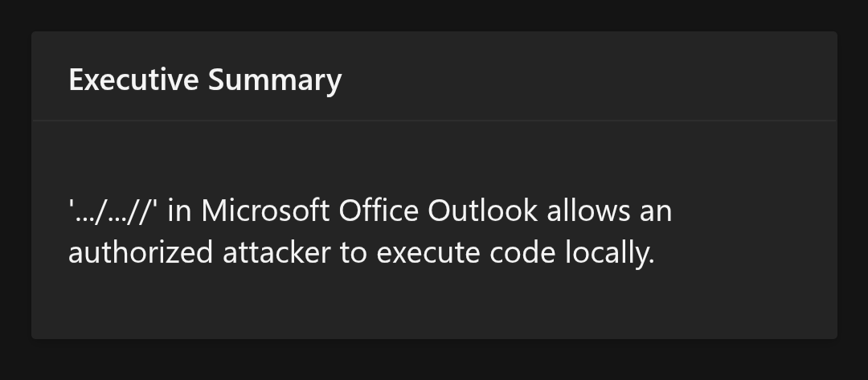The width and height of the screenshot is (868, 380).
Task: Click the word Office in the description
Action: (379, 210)
